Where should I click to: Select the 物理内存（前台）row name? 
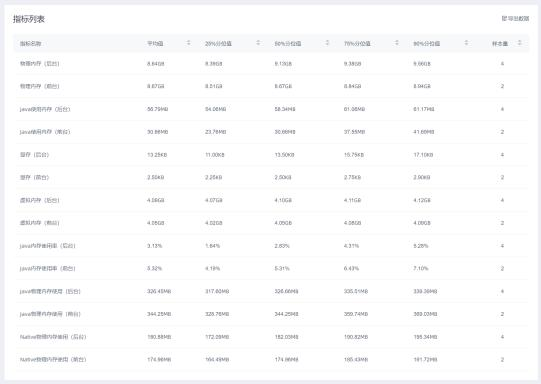40,86
